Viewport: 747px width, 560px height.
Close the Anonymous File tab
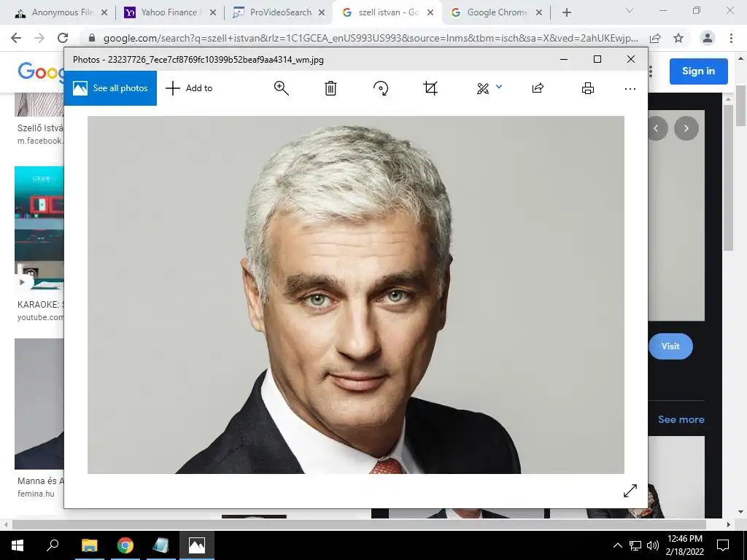point(104,13)
